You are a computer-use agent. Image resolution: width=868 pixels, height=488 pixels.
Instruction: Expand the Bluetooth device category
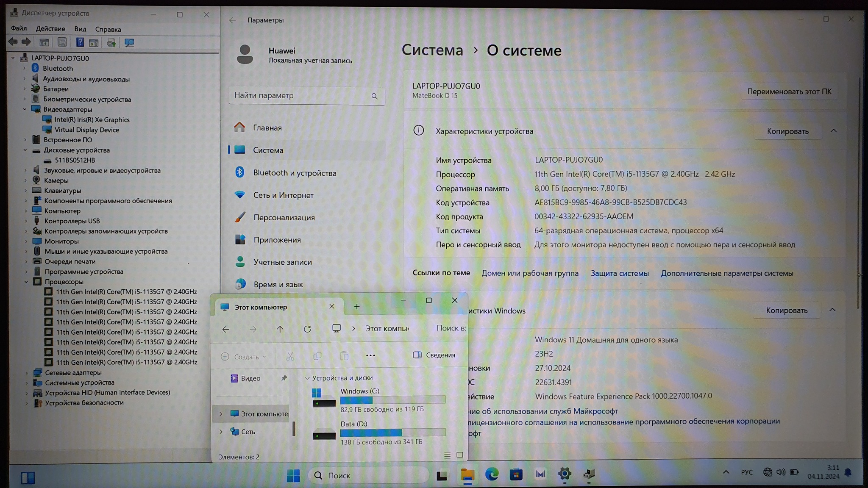[x=25, y=69]
